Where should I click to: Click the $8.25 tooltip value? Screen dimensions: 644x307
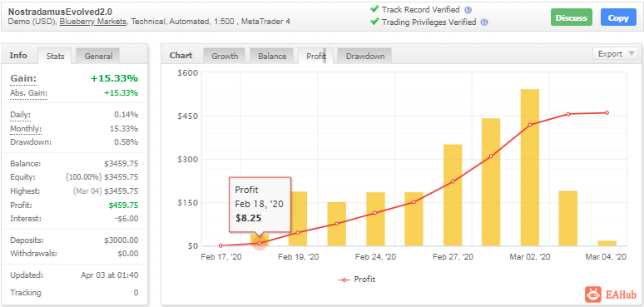(x=248, y=218)
